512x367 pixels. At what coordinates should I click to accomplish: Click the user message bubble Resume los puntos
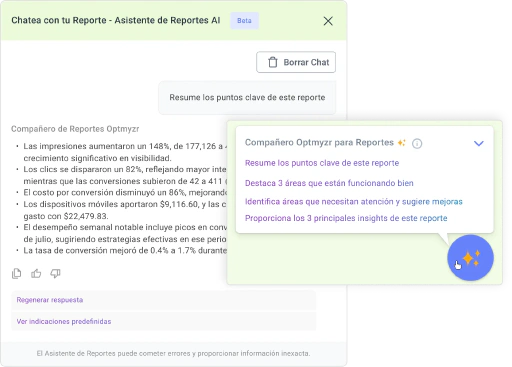coord(247,97)
